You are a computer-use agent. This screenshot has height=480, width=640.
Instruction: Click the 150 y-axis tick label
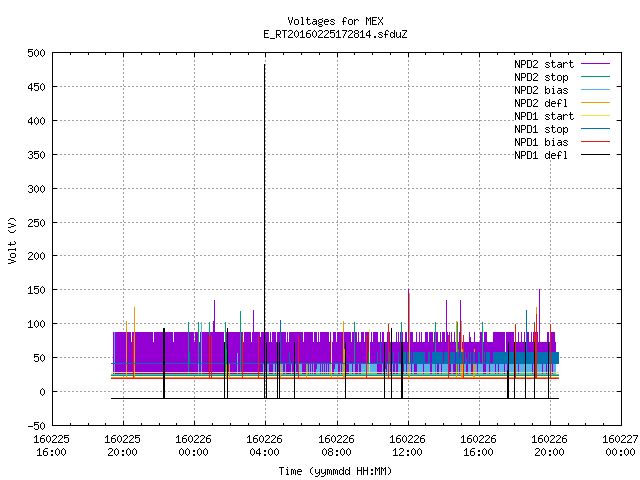(x=36, y=290)
